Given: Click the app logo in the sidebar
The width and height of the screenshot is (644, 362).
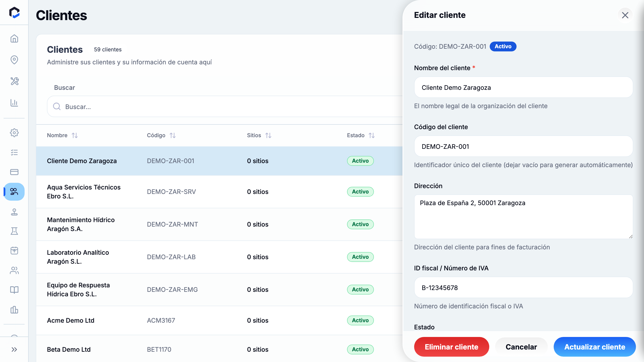Looking at the screenshot, I should click(x=14, y=13).
